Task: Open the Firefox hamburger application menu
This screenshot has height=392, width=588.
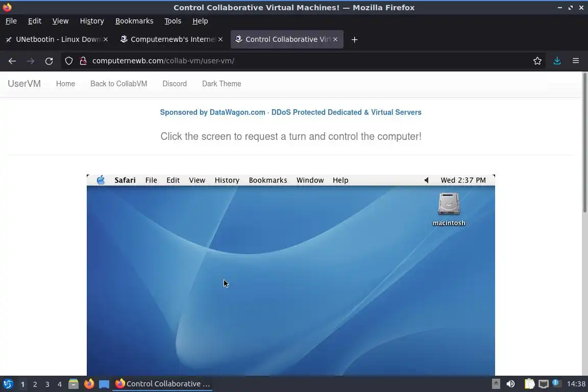Action: point(576,61)
